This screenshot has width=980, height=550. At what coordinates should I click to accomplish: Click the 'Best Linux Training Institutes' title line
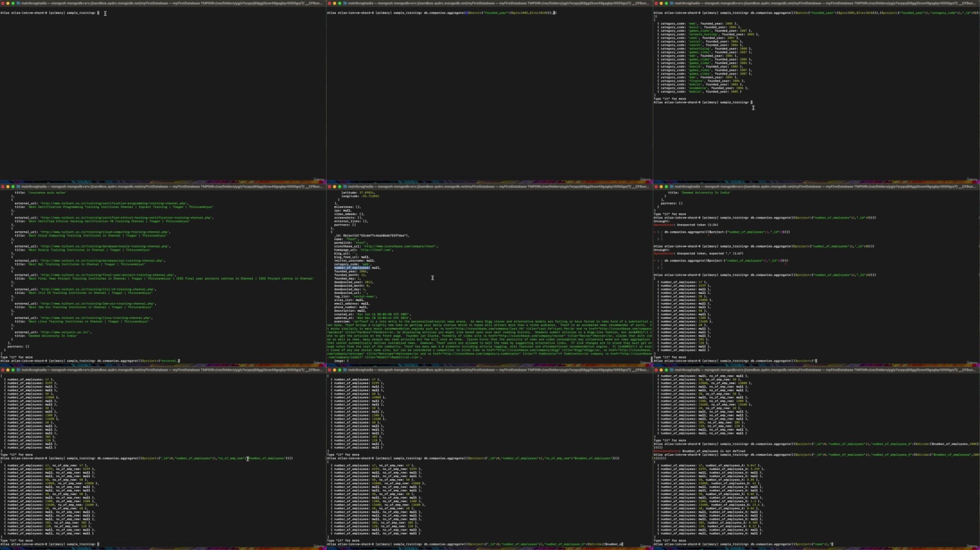click(x=82, y=322)
